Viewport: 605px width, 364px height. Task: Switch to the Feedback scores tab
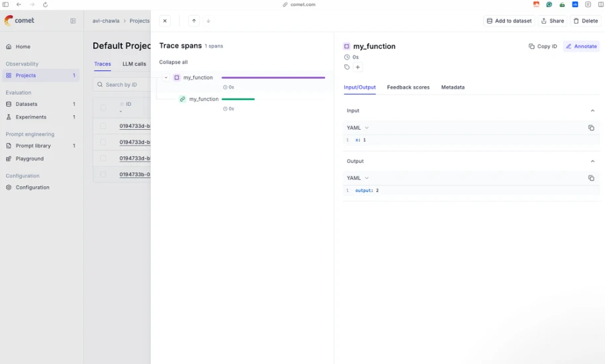point(408,87)
